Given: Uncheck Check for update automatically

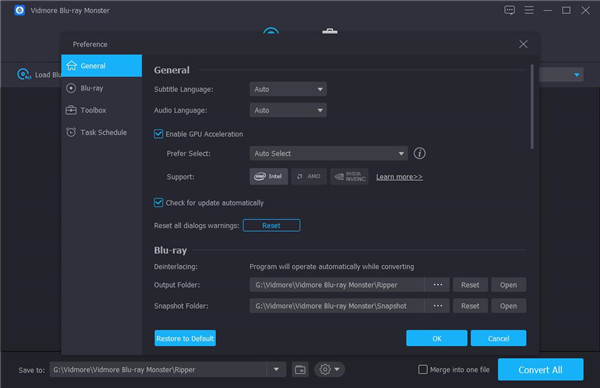Looking at the screenshot, I should (158, 202).
